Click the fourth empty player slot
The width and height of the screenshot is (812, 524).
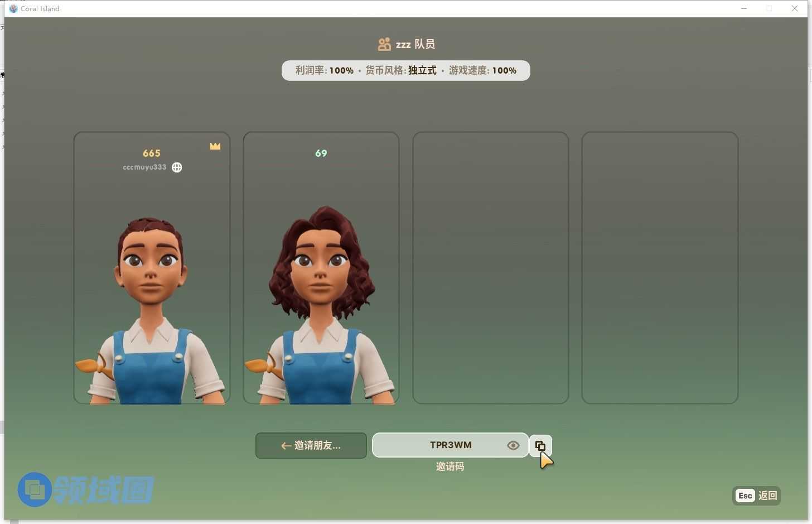click(x=660, y=268)
